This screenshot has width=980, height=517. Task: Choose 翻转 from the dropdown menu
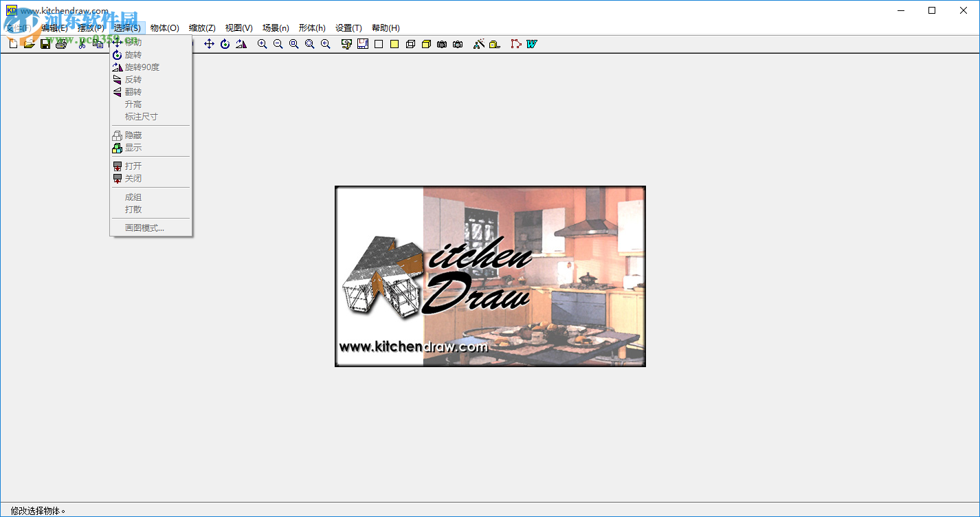click(x=151, y=92)
